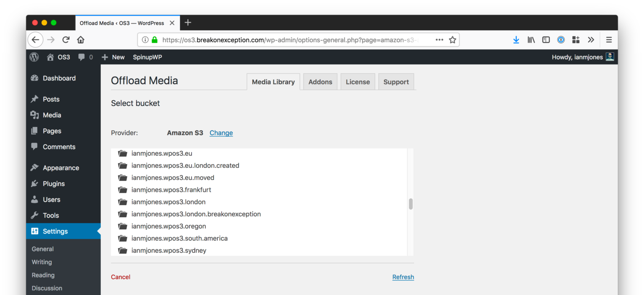
Task: Click the Change provider link
Action: click(x=221, y=133)
